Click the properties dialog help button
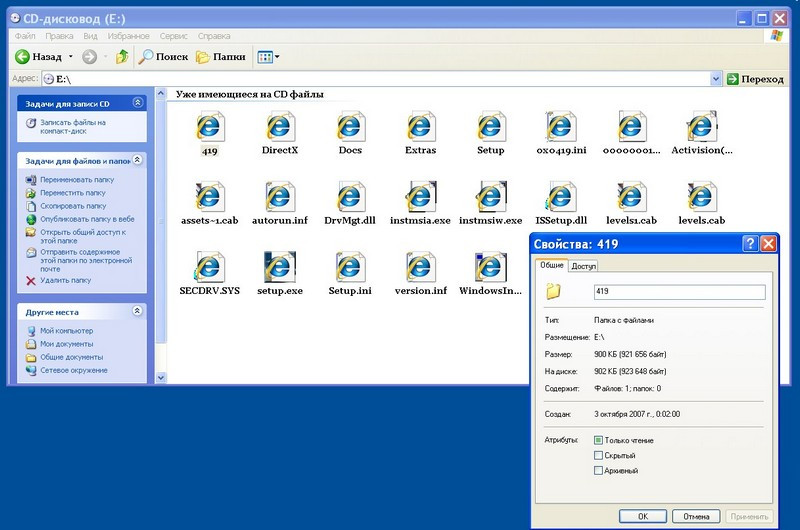 coord(749,244)
